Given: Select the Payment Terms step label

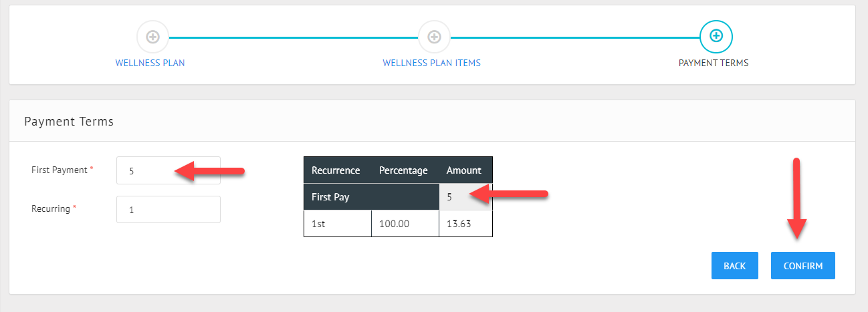Looking at the screenshot, I should tap(714, 63).
